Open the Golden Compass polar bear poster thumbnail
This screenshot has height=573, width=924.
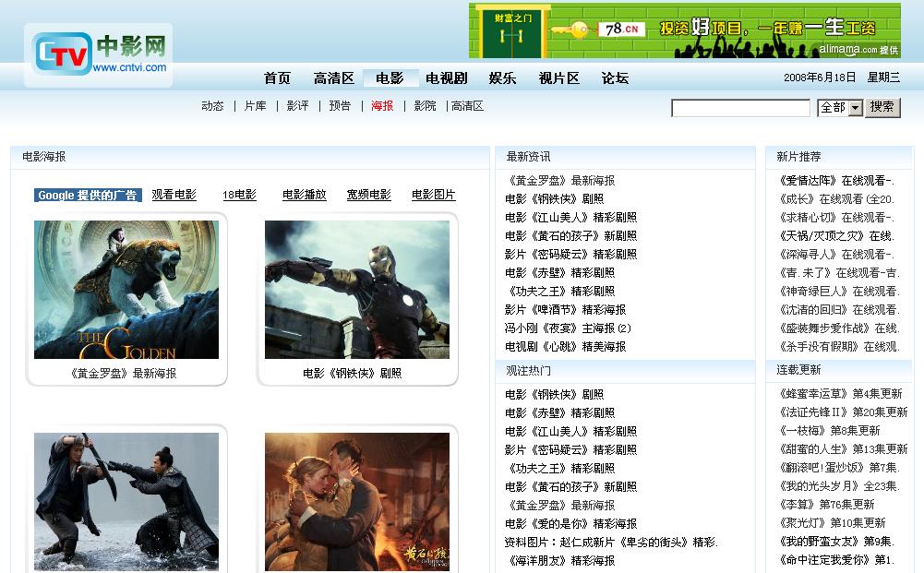(x=126, y=290)
